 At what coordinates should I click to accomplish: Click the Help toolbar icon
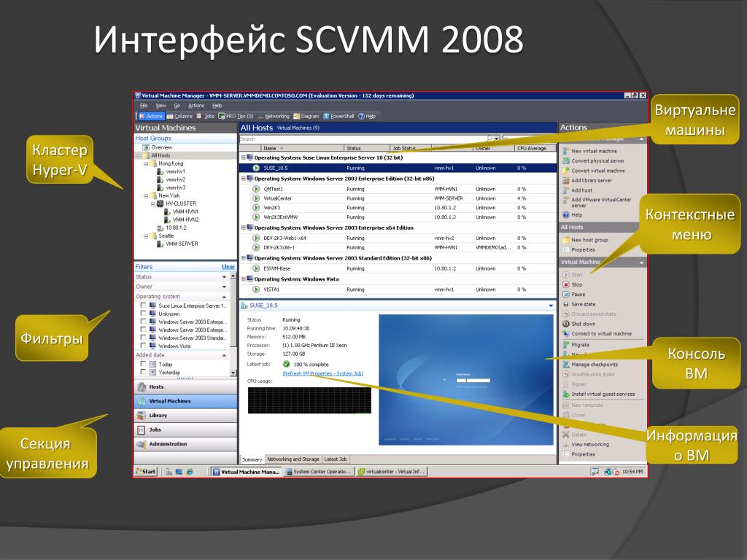(x=367, y=116)
